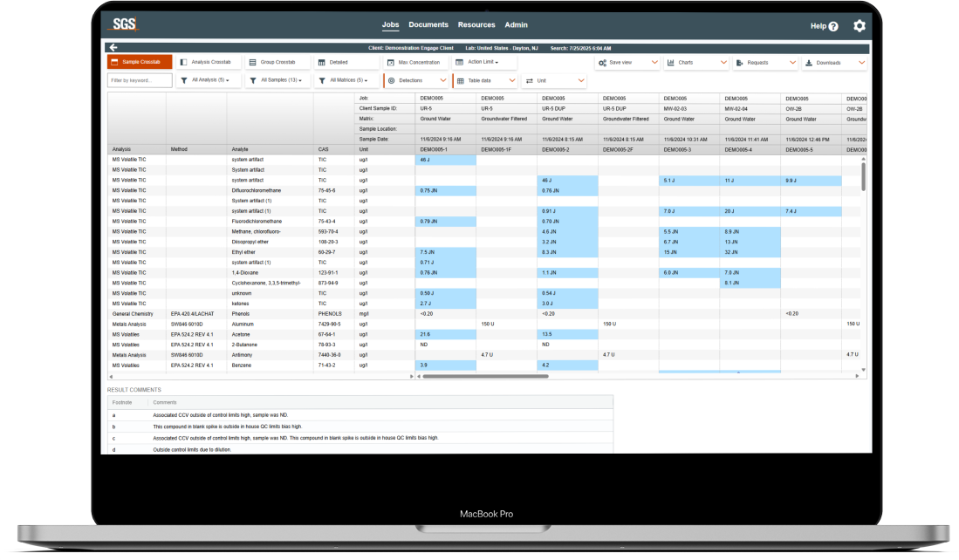Image resolution: width=959 pixels, height=560 pixels.
Task: Click the Action Limit button
Action: (484, 63)
